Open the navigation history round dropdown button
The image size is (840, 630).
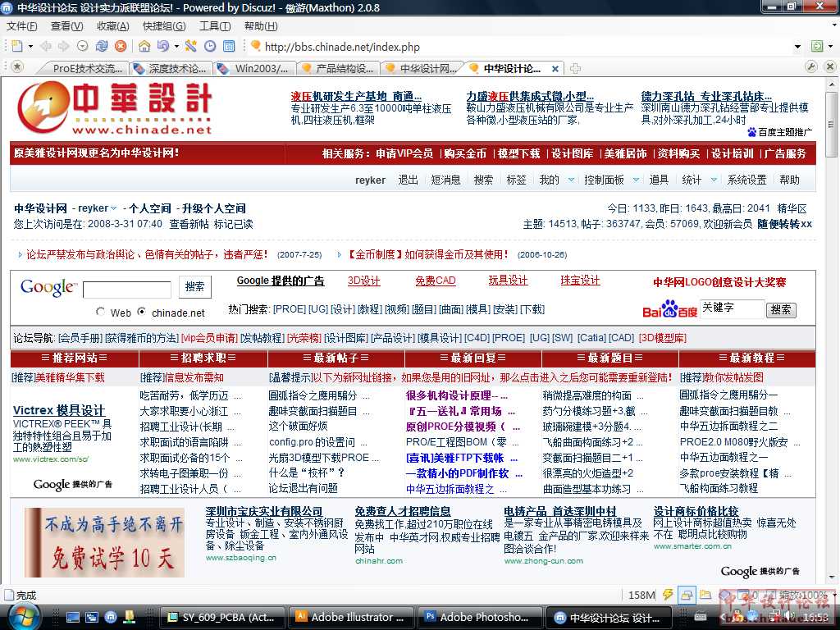[83, 46]
